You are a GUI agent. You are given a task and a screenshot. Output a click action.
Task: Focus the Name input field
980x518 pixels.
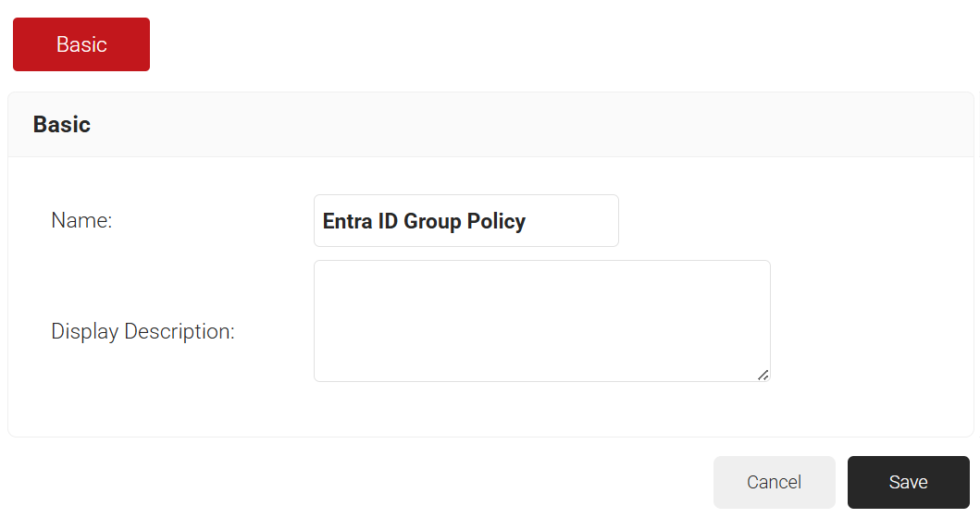(x=465, y=221)
